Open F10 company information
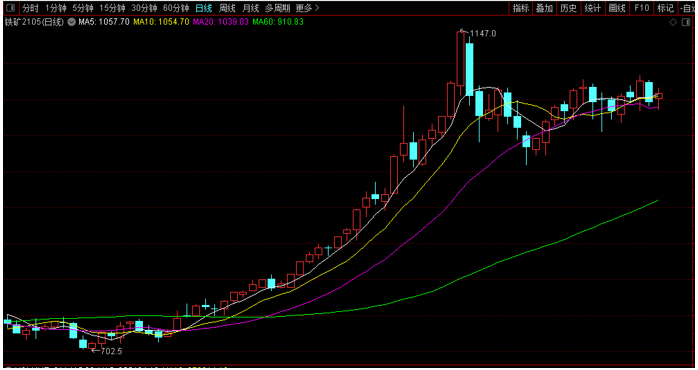This screenshot has height=370, width=698. 641,8
